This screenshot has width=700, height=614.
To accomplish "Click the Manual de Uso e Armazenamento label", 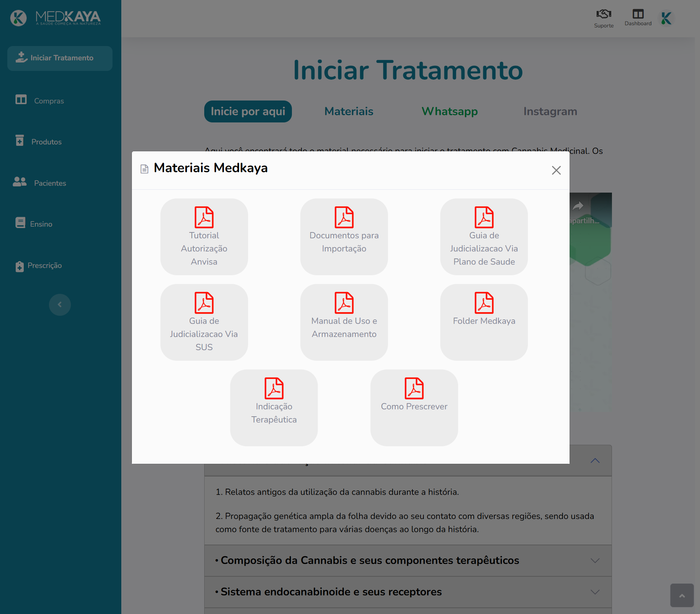I will 344,327.
